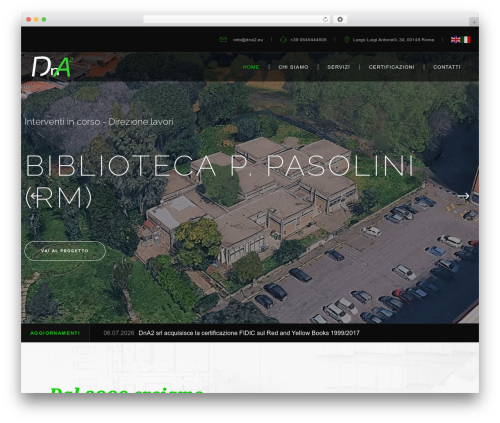The width and height of the screenshot is (500, 423).
Task: Click the Interventi in corso subtitle text
Action: tap(99, 122)
